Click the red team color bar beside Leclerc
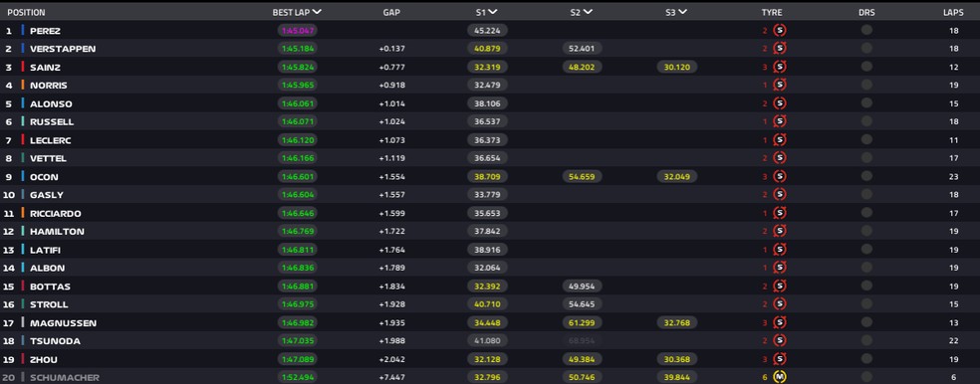The width and height of the screenshot is (980, 384). pos(23,140)
